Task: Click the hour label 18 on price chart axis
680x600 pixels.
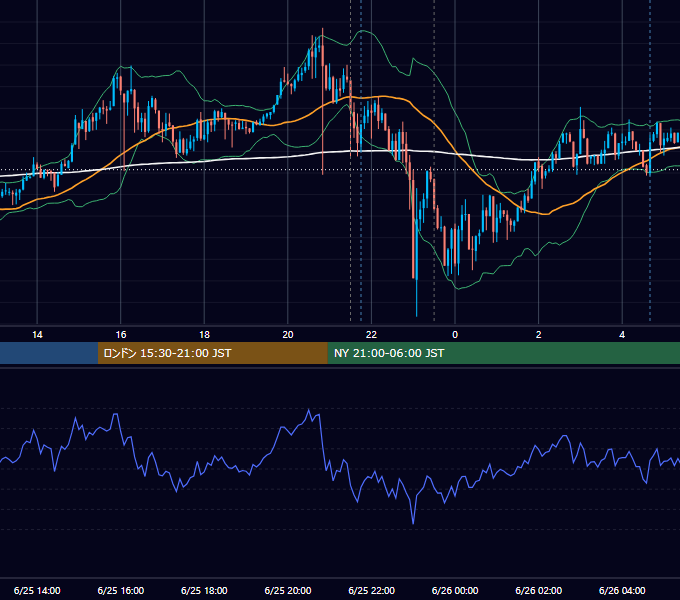Action: (204, 335)
